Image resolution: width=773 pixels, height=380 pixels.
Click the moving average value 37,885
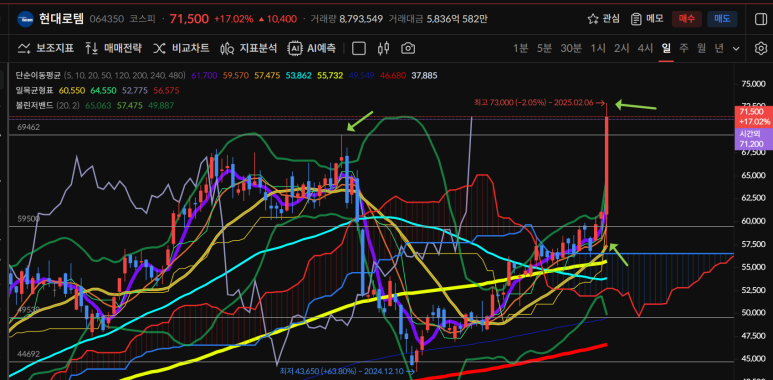coord(424,75)
